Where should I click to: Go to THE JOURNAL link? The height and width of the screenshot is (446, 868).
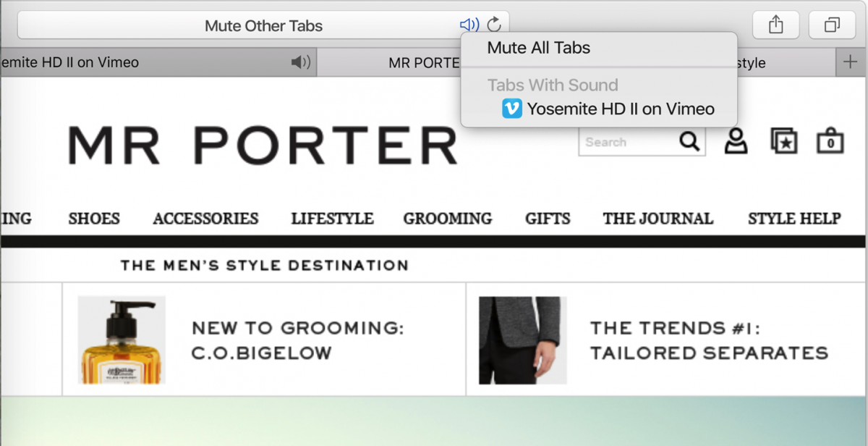coord(658,219)
